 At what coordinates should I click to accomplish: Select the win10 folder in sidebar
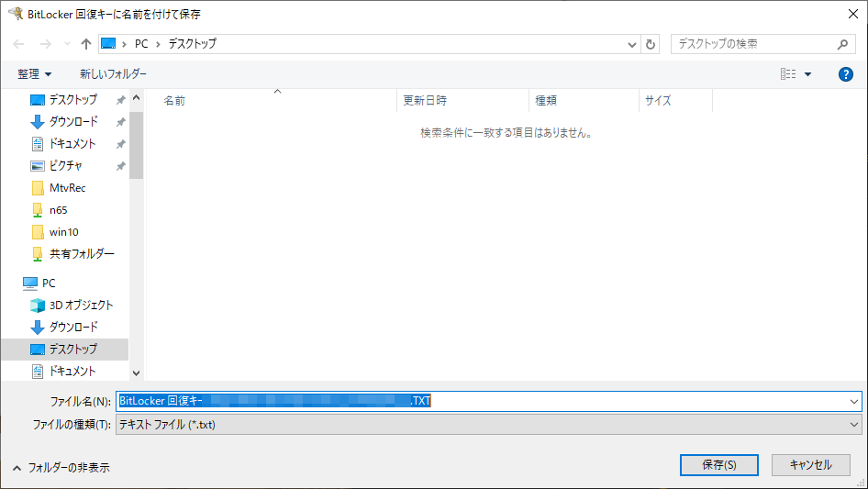(62, 231)
